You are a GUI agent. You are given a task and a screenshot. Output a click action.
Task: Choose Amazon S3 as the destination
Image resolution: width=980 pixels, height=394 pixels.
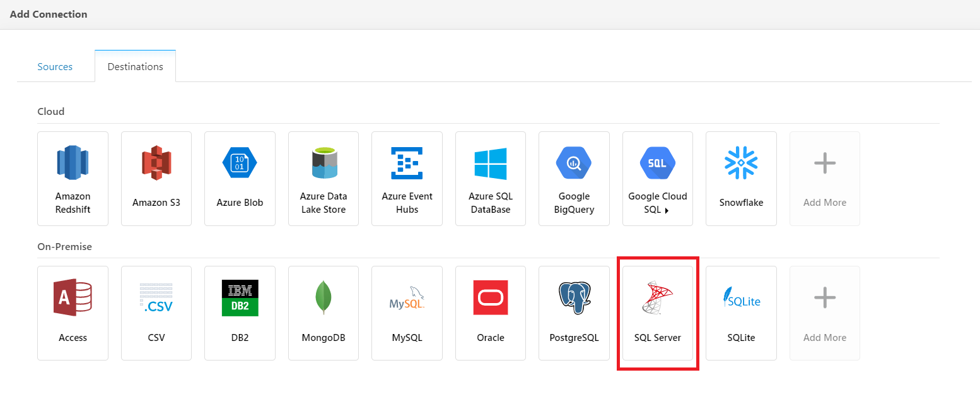click(156, 178)
